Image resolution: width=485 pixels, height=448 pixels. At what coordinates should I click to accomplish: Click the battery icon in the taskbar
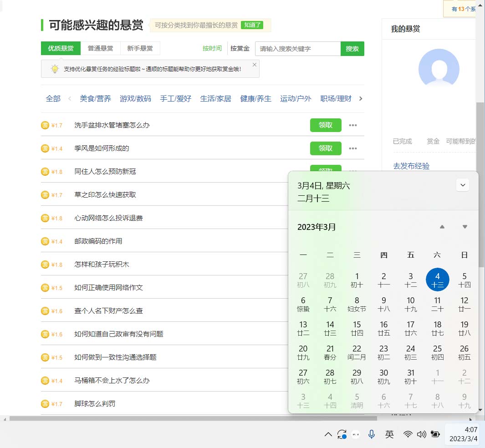point(435,434)
